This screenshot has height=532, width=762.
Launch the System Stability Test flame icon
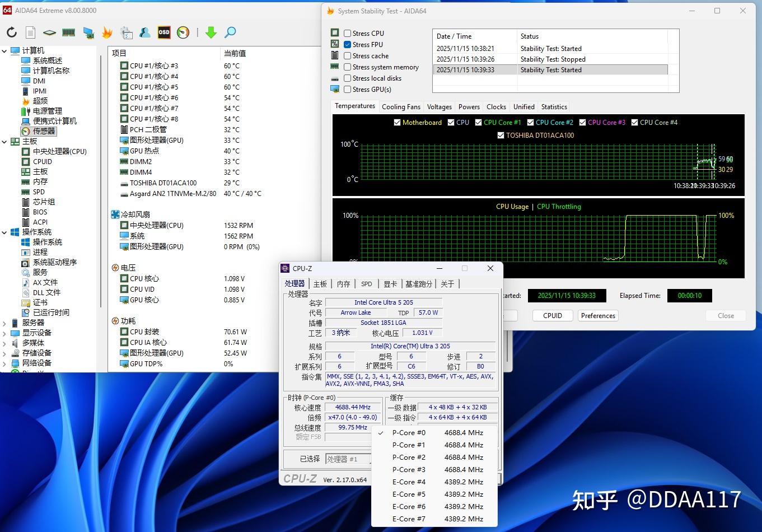coord(107,32)
